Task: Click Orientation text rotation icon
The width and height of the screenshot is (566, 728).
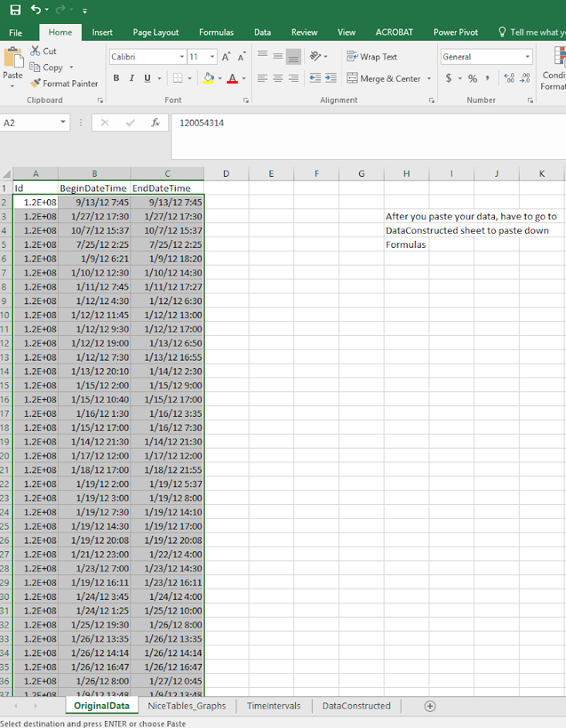Action: [316, 56]
